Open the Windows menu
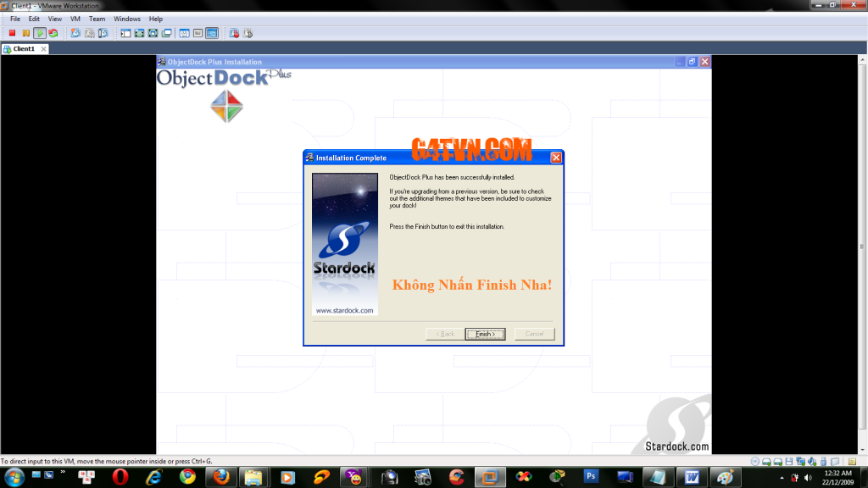Image resolution: width=868 pixels, height=488 pixels. tap(127, 19)
